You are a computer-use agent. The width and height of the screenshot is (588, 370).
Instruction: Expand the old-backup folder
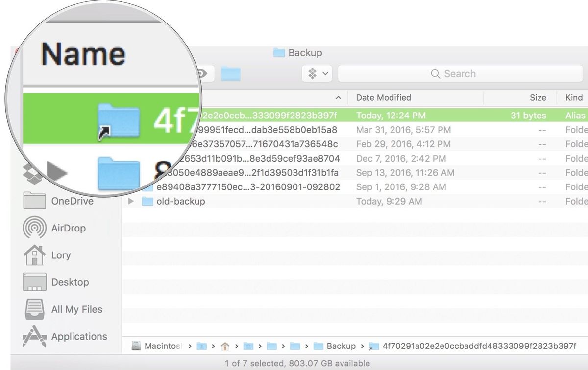[x=131, y=201]
